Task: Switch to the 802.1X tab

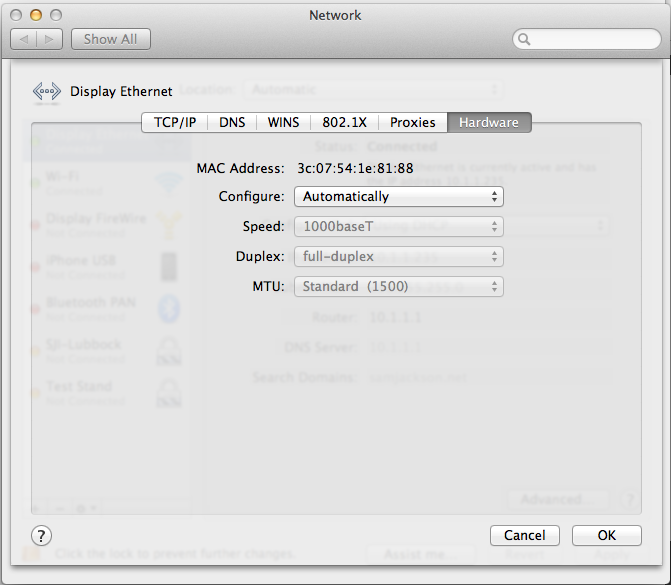Action: click(x=344, y=122)
